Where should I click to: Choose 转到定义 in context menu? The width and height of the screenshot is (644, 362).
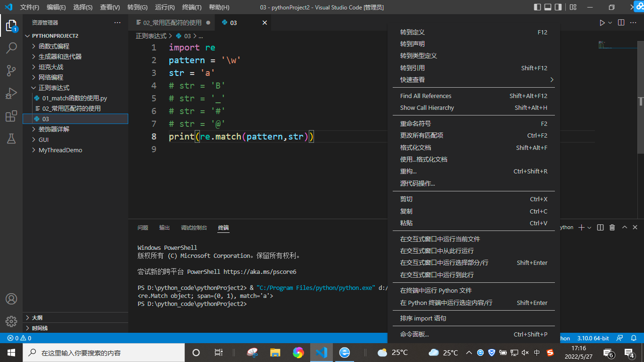pyautogui.click(x=474, y=32)
